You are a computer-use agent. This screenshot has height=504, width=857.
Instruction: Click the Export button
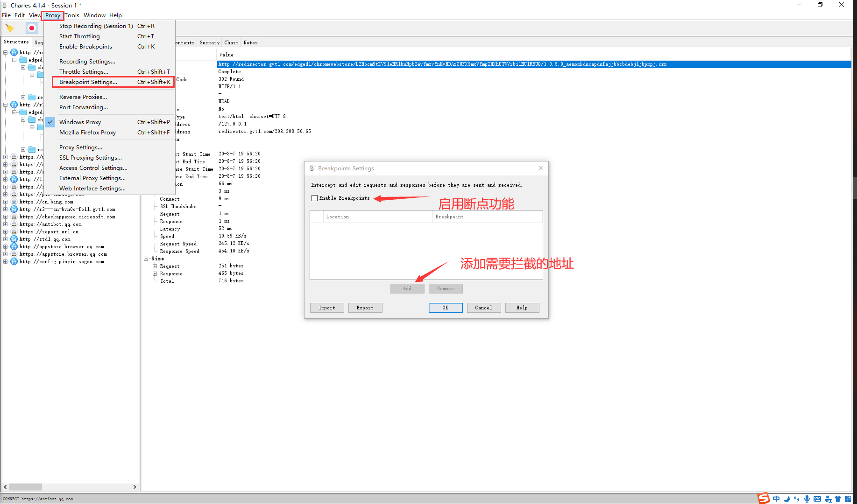click(x=365, y=308)
